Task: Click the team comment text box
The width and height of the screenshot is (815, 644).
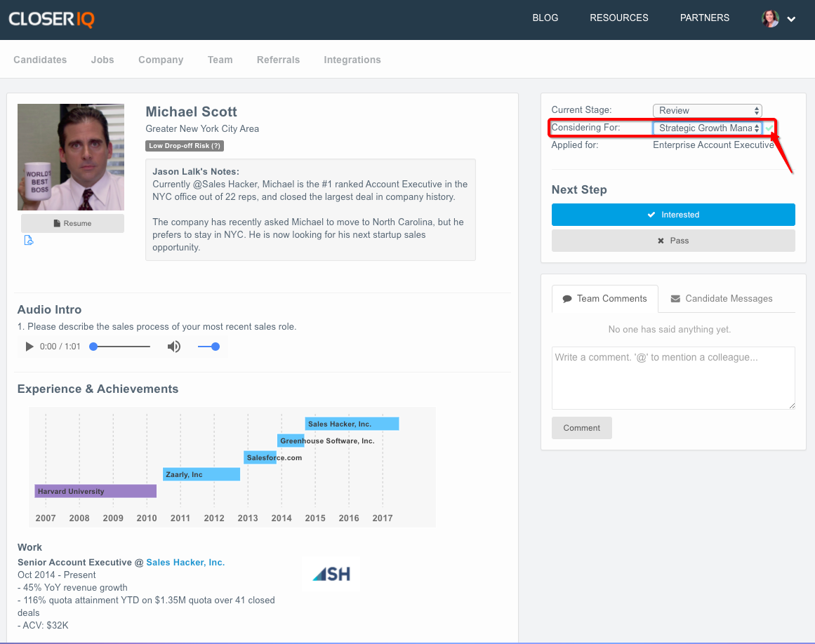Action: (x=672, y=377)
